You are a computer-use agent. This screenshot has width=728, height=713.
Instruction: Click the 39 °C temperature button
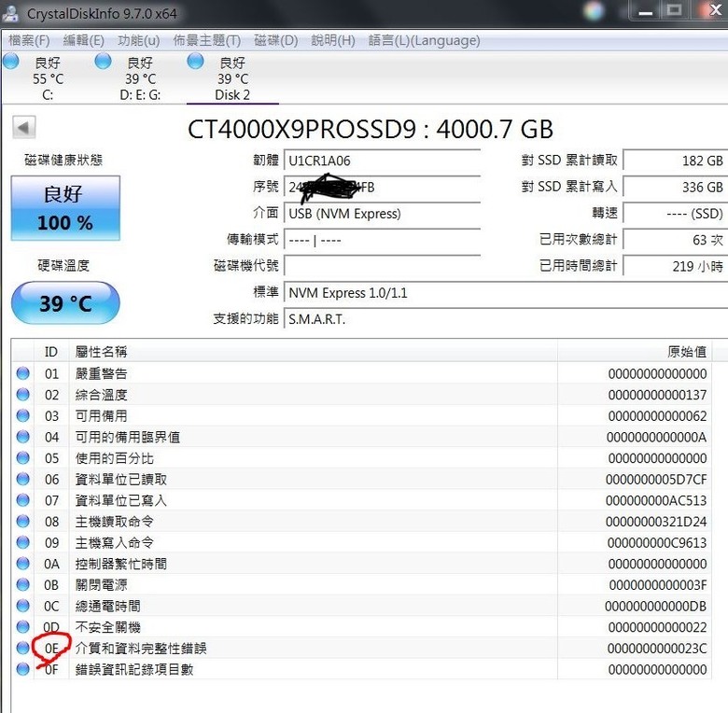[65, 302]
